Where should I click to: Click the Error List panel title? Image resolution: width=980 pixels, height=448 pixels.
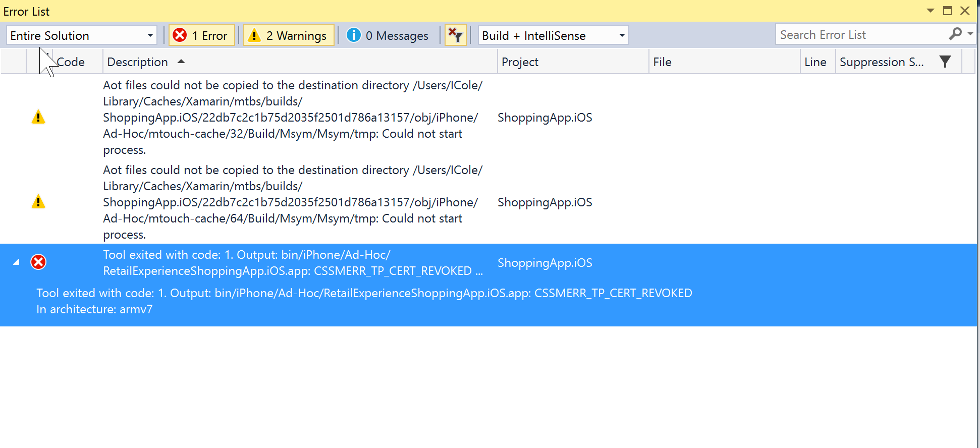pos(26,11)
